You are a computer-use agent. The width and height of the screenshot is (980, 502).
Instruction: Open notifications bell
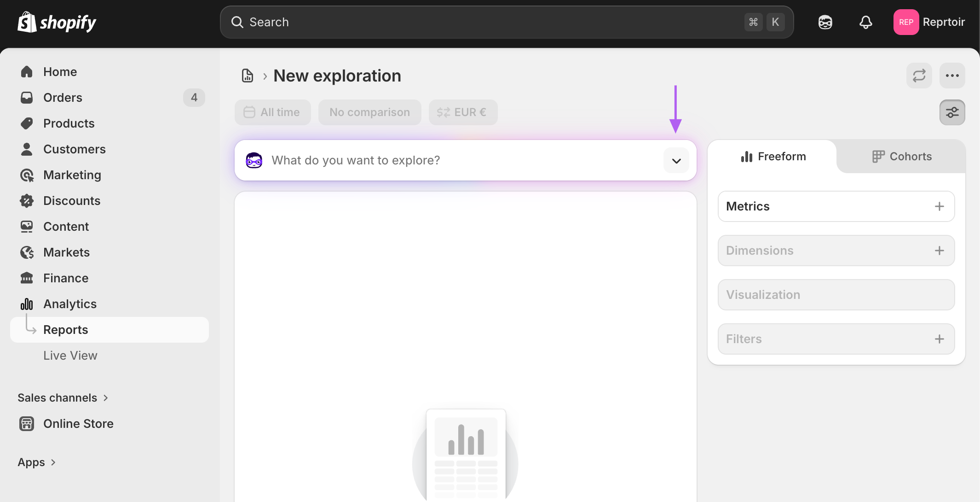tap(865, 22)
